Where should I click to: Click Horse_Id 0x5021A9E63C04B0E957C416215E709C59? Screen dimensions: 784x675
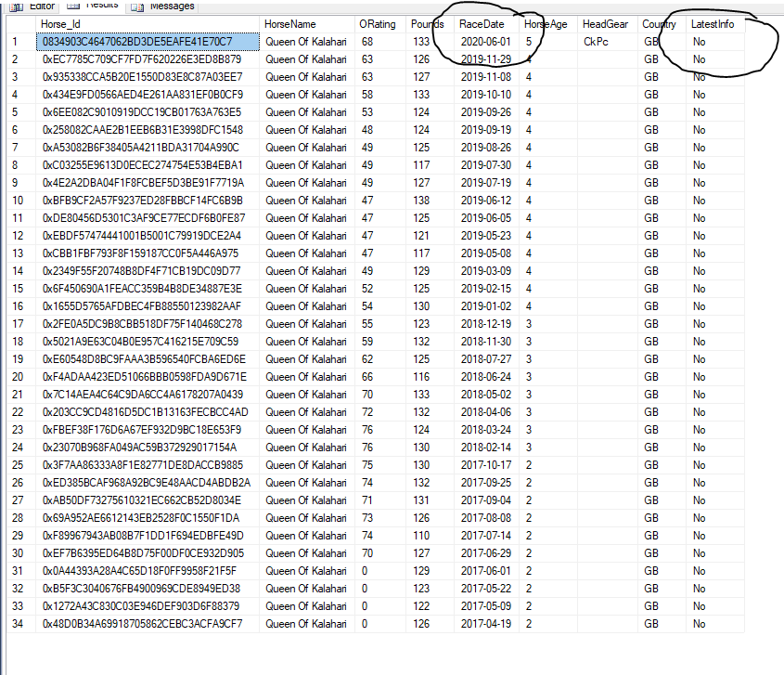coord(148,342)
